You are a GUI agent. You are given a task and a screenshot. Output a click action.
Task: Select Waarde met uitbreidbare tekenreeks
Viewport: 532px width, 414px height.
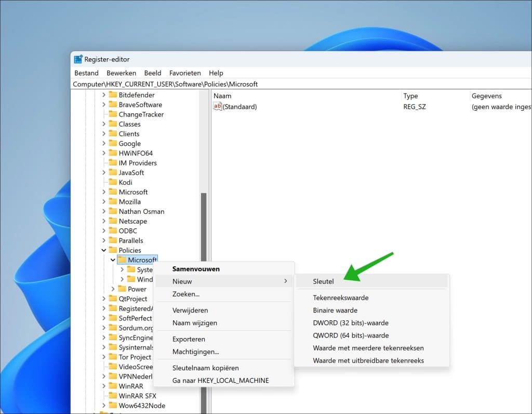click(x=372, y=360)
